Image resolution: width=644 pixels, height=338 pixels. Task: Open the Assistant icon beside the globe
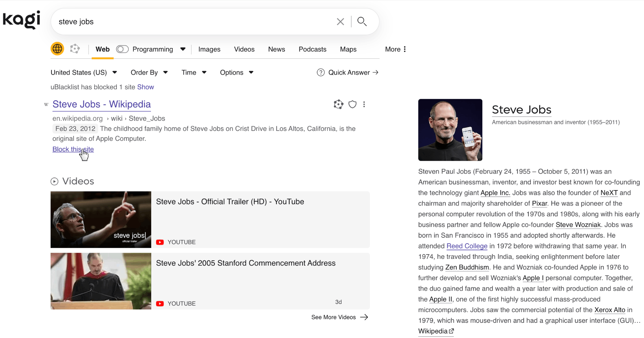click(75, 49)
